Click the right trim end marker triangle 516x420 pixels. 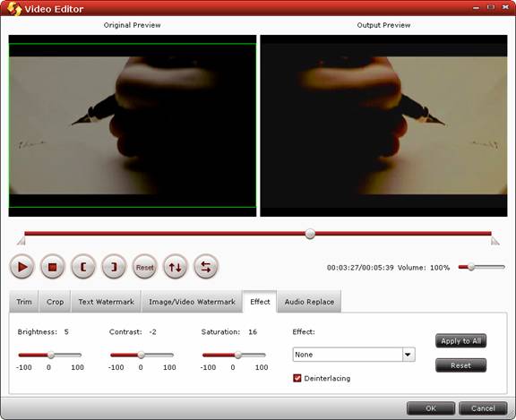click(x=494, y=242)
